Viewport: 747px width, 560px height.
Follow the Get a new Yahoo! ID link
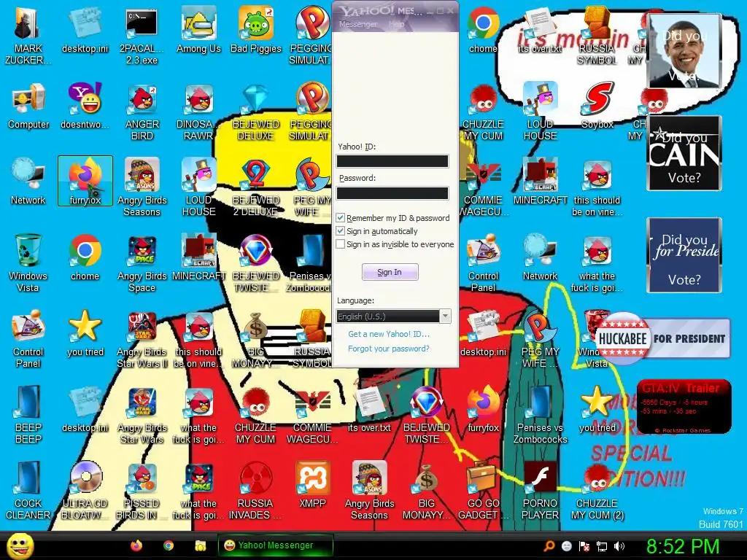(388, 334)
